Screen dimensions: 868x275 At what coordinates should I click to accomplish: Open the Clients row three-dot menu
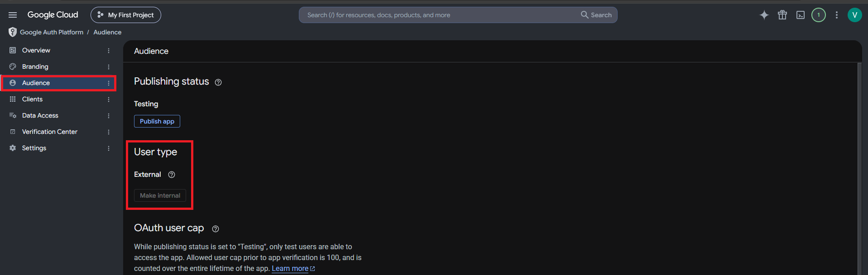(x=109, y=100)
